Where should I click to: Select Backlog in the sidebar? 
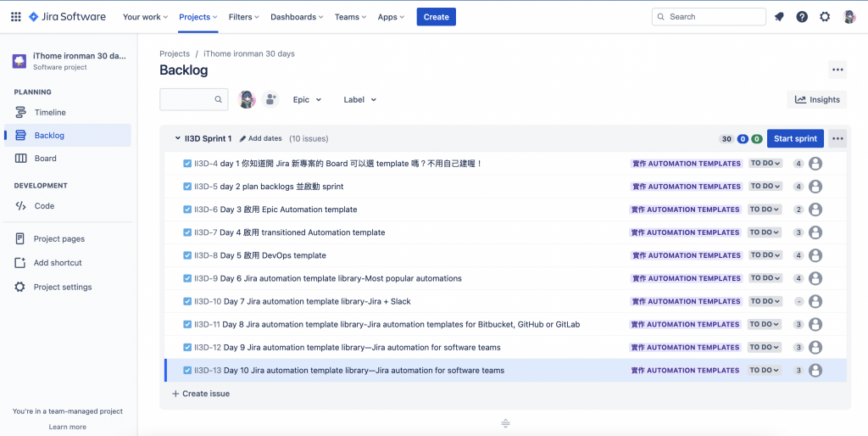(68, 135)
